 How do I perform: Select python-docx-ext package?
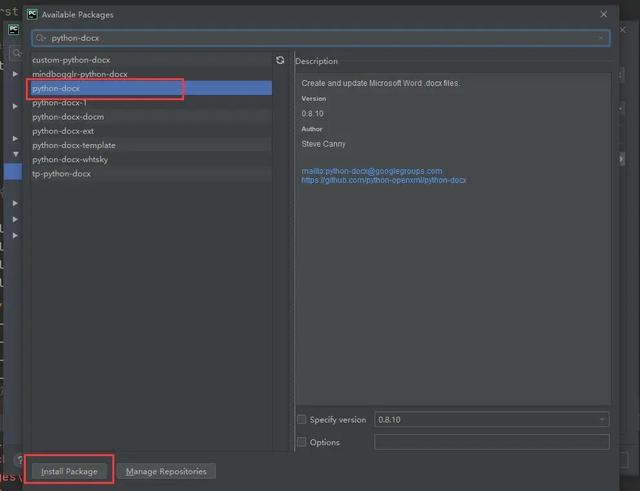coord(151,131)
